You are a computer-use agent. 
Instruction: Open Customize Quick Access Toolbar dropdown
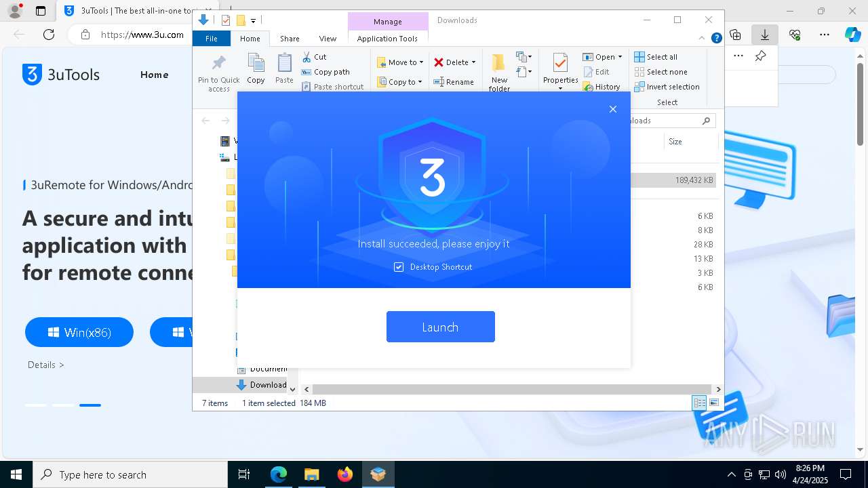[253, 20]
